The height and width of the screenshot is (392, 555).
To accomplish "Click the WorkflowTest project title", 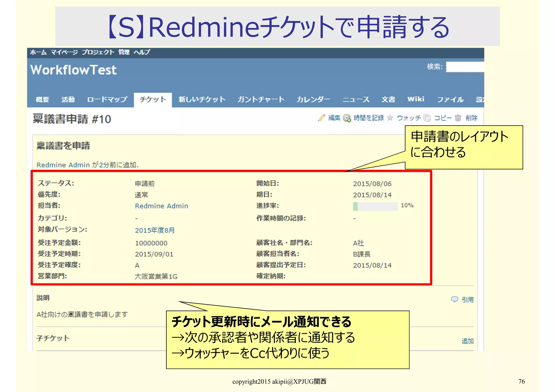I will coord(73,70).
